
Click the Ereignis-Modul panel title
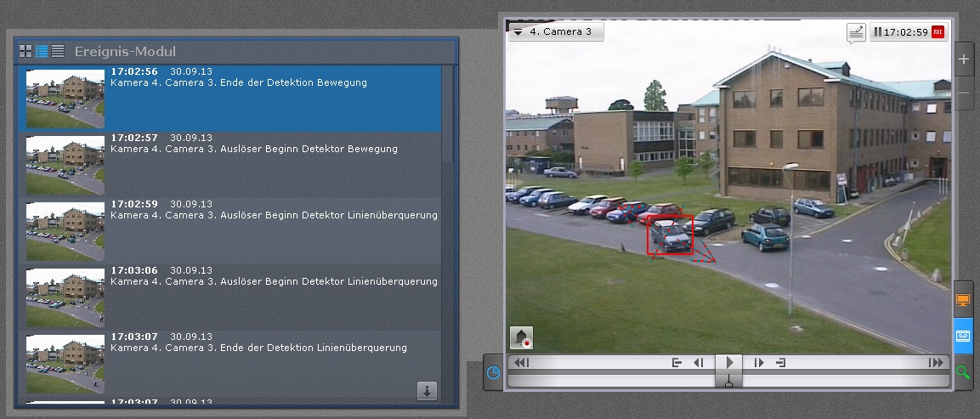125,51
